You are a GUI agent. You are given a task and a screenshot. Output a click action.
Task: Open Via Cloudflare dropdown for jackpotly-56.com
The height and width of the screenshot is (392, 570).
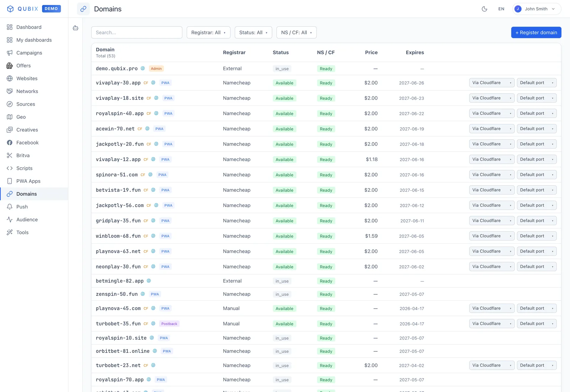492,205
